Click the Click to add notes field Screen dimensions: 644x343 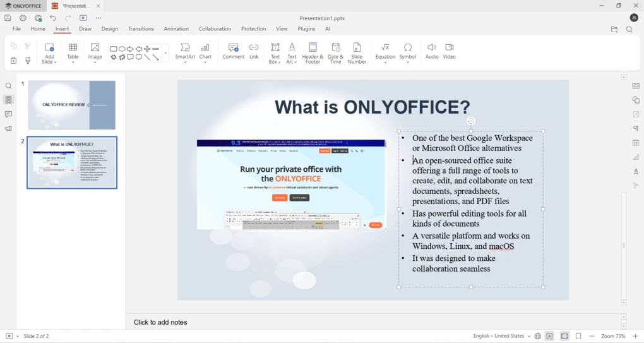(160, 322)
